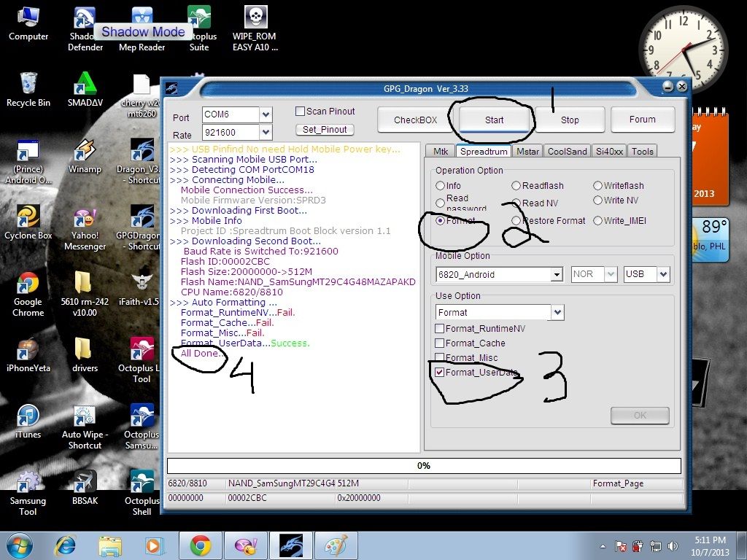This screenshot has height=560, width=747.
Task: Launch the SMADAV desktop shortcut
Action: click(85, 90)
